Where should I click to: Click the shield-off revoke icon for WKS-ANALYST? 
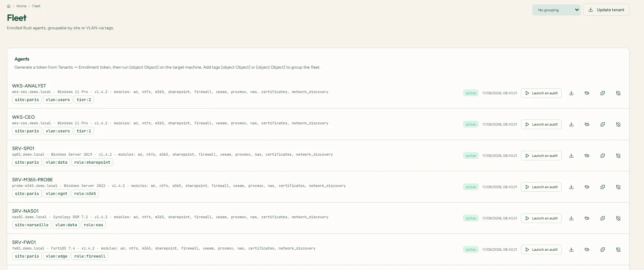618,93
